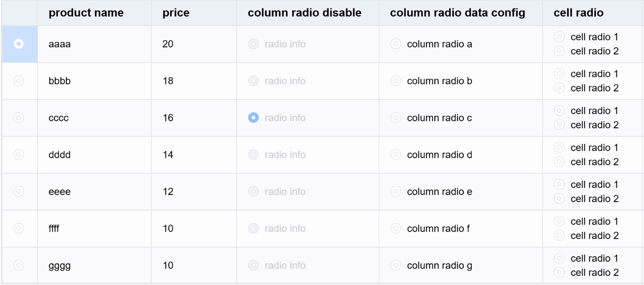Click the 'column radio data config' header
The image size is (644, 285).
pyautogui.click(x=458, y=13)
